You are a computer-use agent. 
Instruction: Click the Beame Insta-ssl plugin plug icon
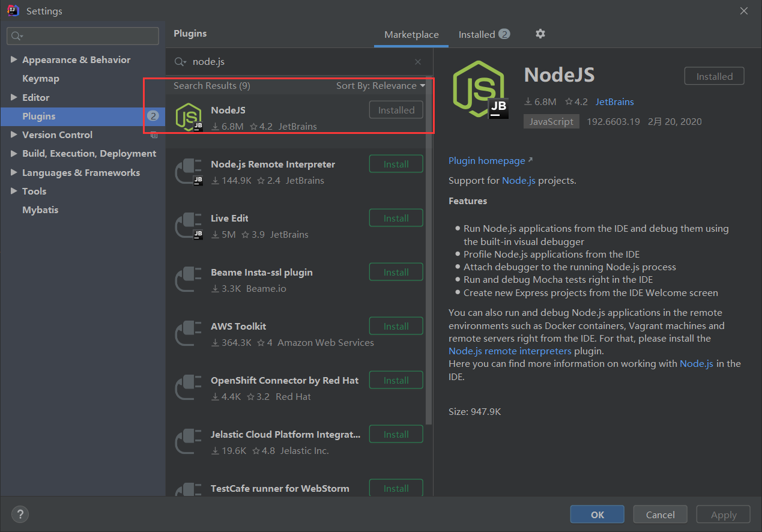(187, 280)
